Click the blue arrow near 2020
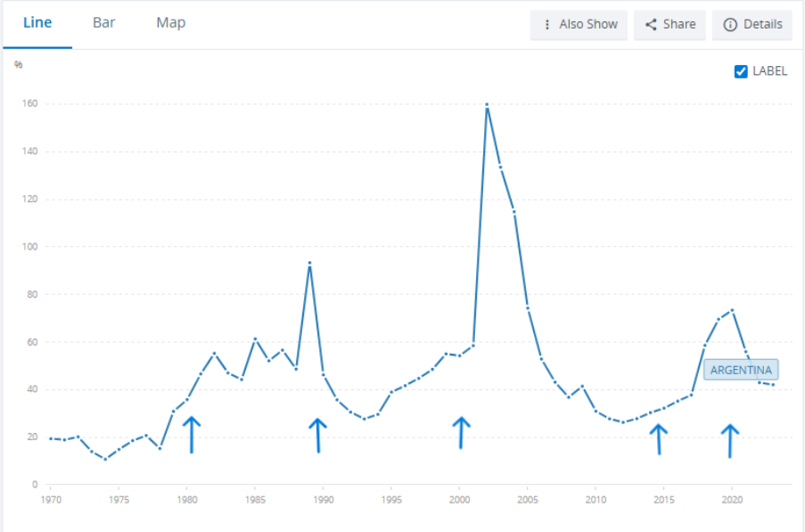The width and height of the screenshot is (805, 532). click(730, 440)
